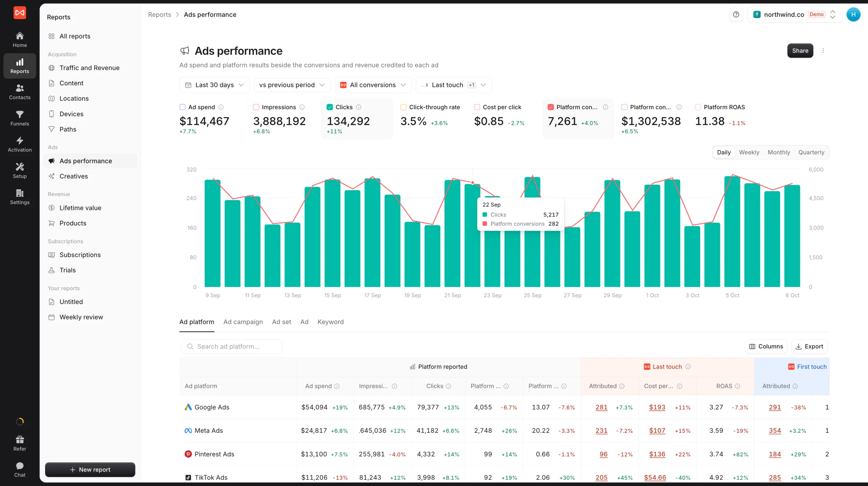
Task: Enable the Impressions metric checkbox
Action: tap(256, 107)
